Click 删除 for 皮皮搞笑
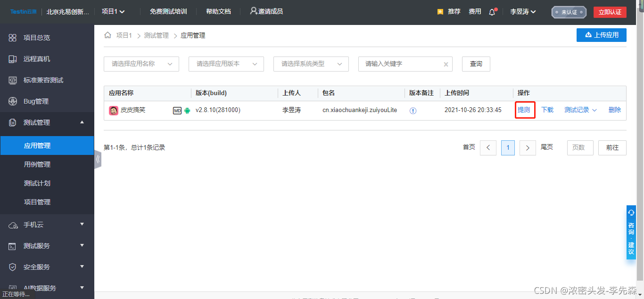This screenshot has width=644, height=299. (x=615, y=110)
